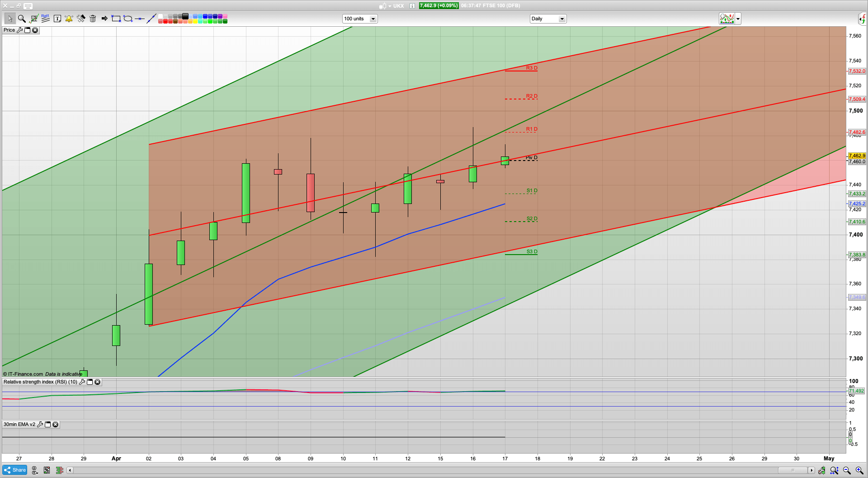Click the R3 D resistance label
The width and height of the screenshot is (868, 478).
pos(532,68)
